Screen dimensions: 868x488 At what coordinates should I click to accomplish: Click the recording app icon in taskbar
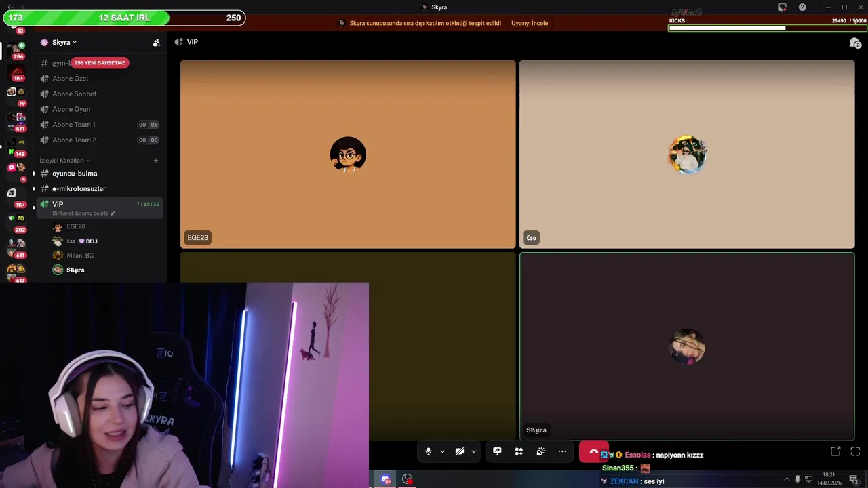tap(407, 479)
